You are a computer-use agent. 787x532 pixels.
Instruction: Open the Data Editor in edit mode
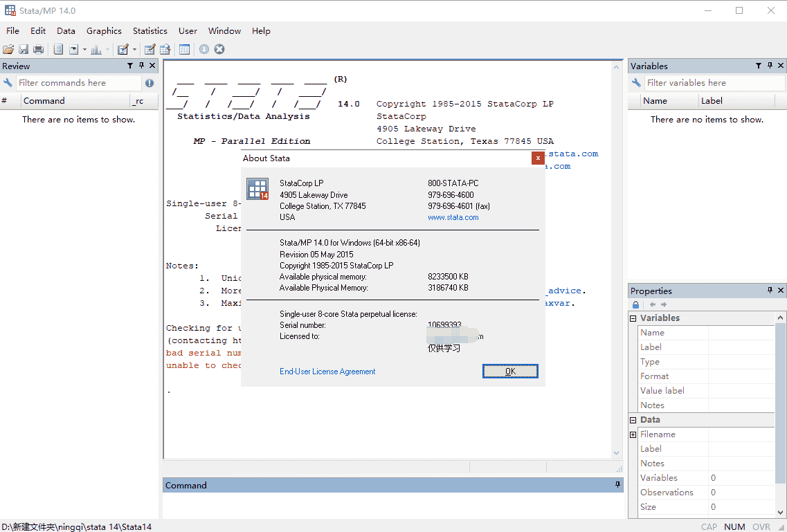[x=150, y=49]
